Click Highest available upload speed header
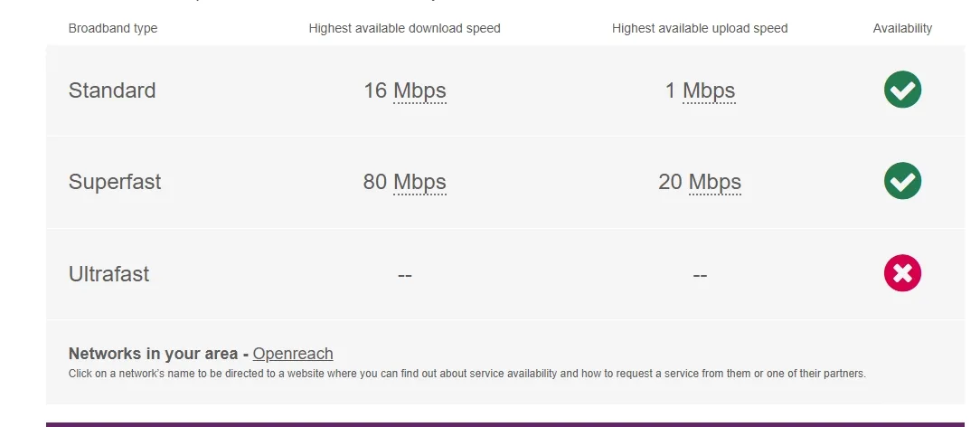Image resolution: width=980 pixels, height=427 pixels. [700, 28]
